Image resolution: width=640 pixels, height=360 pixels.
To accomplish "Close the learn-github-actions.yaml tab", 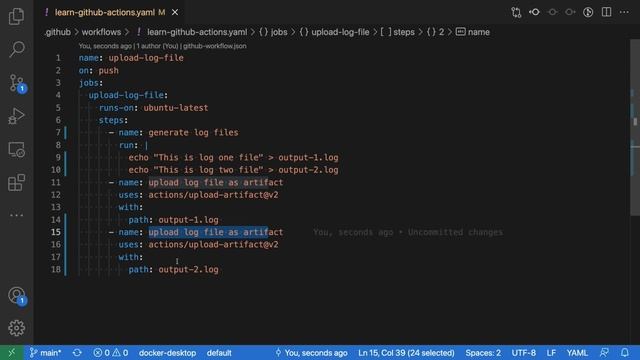I will click(x=175, y=13).
